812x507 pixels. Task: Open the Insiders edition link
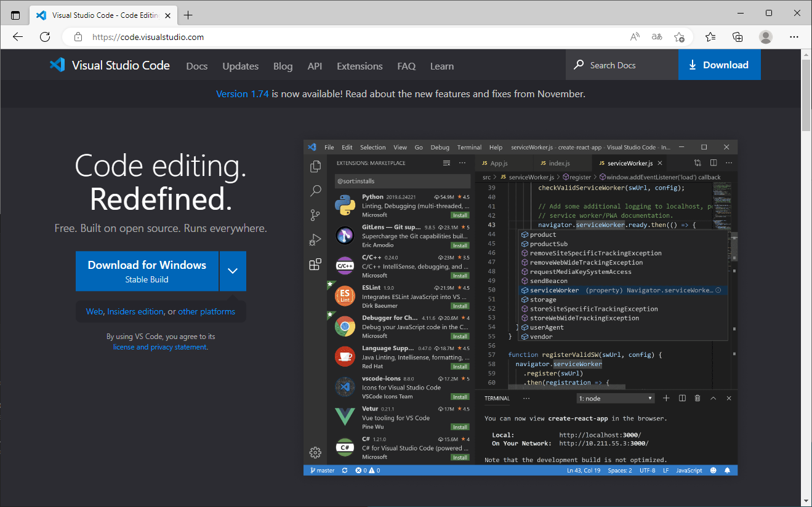click(x=135, y=311)
